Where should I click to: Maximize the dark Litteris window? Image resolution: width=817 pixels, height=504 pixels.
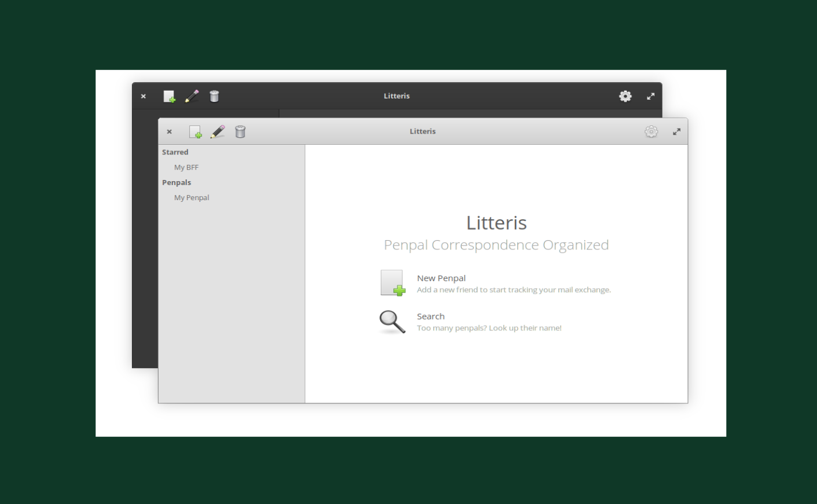(x=651, y=97)
